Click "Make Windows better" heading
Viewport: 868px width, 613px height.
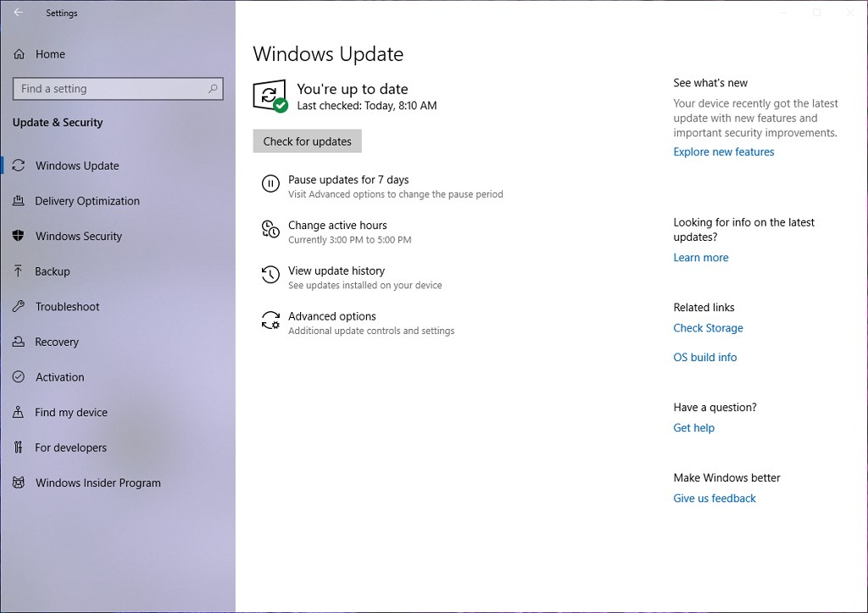(726, 477)
